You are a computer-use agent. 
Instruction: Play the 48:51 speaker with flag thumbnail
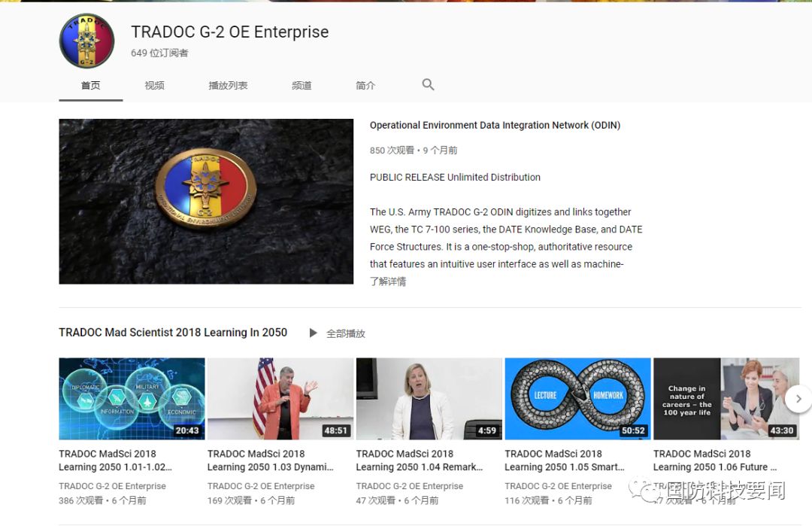(x=280, y=399)
